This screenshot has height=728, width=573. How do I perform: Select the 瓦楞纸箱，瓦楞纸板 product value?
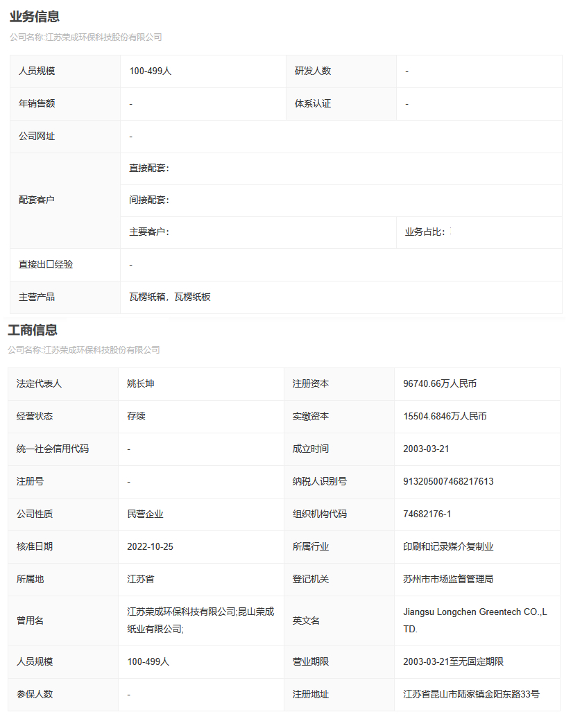[x=170, y=297]
